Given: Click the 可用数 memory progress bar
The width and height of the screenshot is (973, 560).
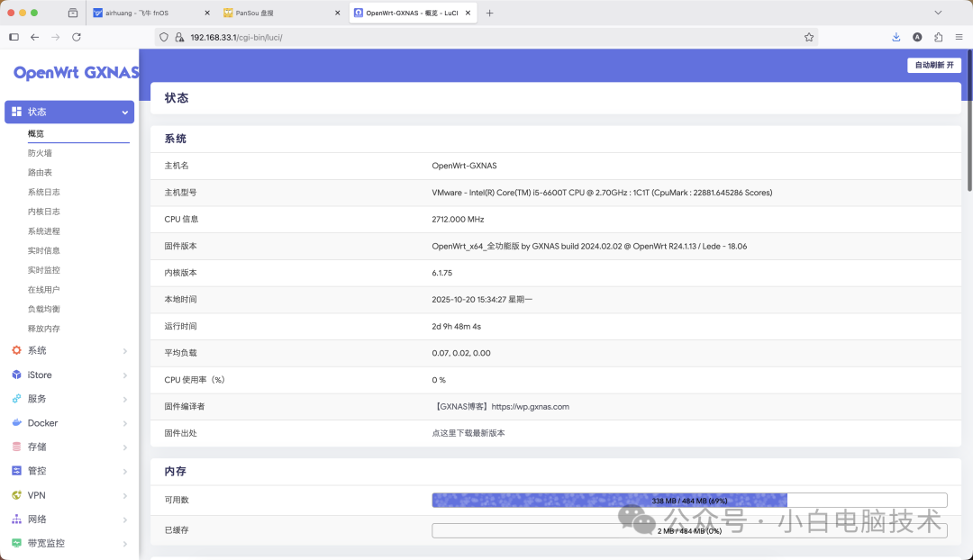Looking at the screenshot, I should point(689,501).
